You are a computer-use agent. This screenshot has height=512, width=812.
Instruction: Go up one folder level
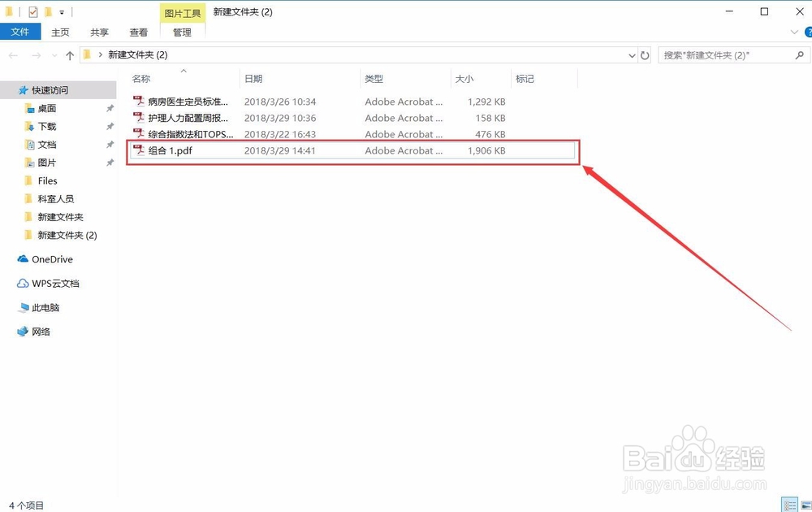pyautogui.click(x=70, y=54)
